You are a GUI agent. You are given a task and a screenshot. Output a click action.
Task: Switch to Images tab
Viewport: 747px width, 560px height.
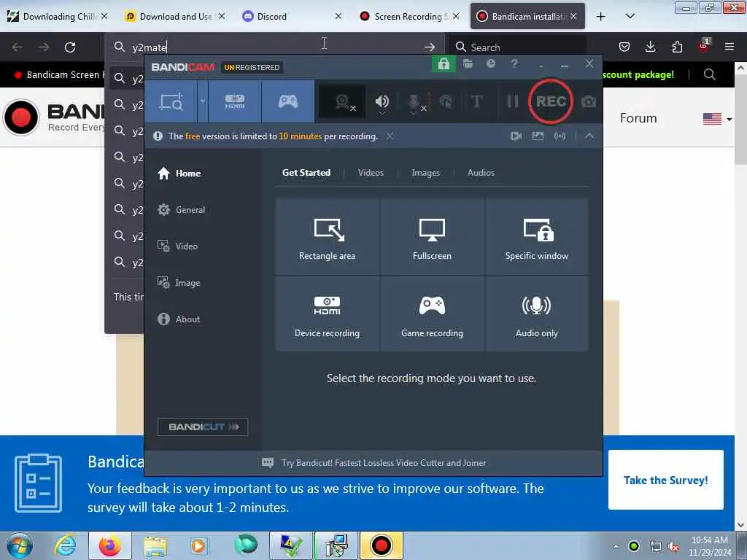[425, 173]
